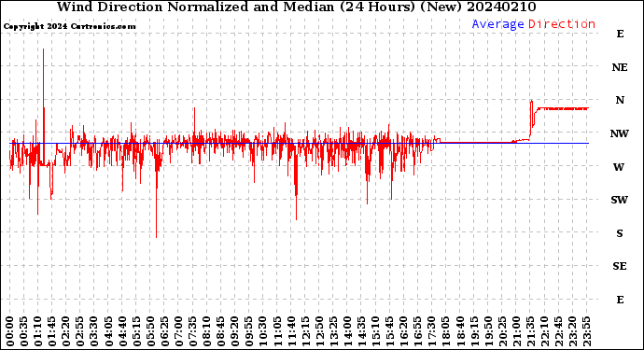Click the 18:40 time label

pos(460,331)
